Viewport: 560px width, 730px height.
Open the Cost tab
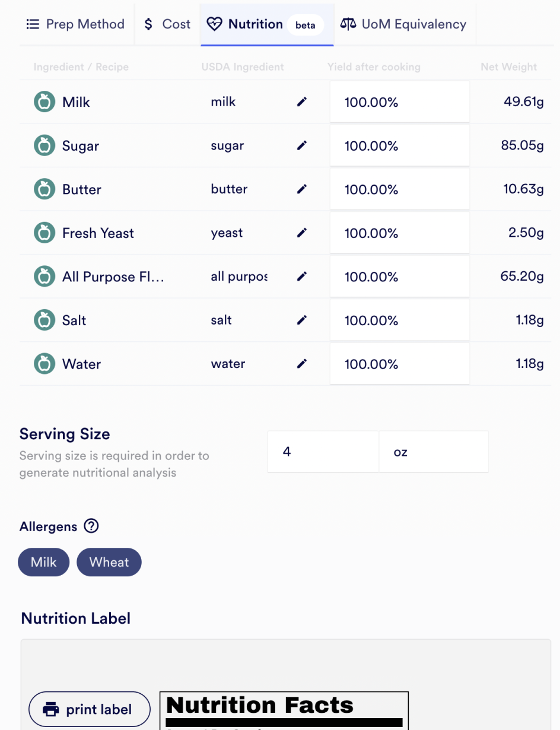coord(167,24)
